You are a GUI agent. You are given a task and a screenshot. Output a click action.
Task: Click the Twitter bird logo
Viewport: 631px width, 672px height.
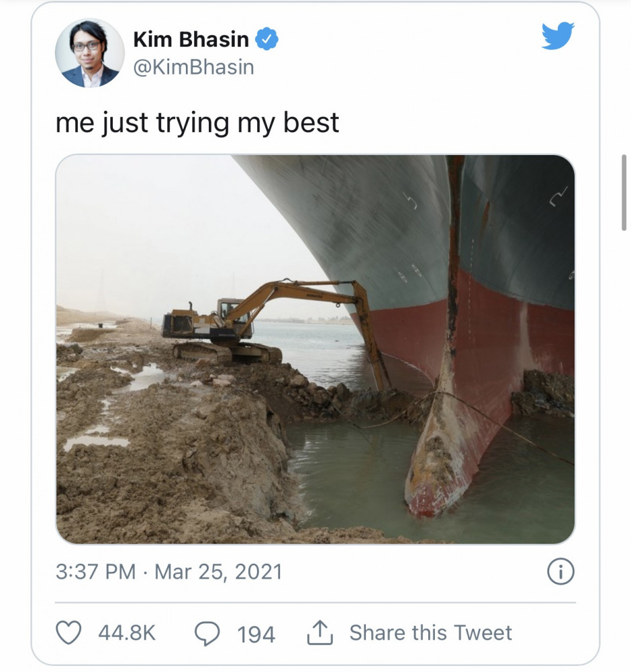coord(558,36)
